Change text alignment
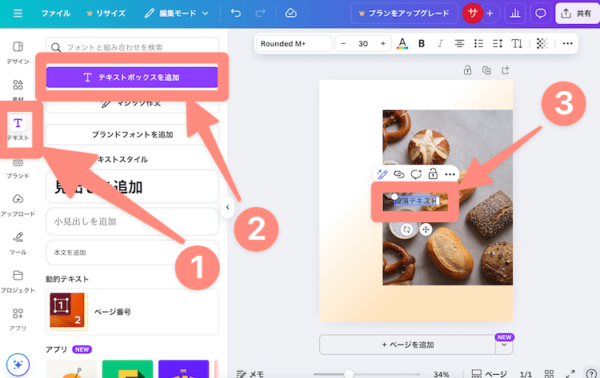This screenshot has width=600, height=378. click(x=459, y=44)
